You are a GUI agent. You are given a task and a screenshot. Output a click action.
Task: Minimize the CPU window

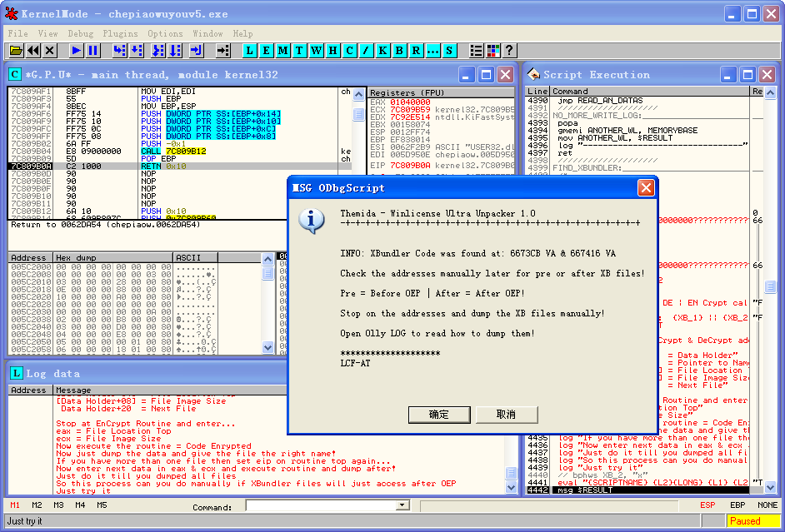click(x=466, y=75)
